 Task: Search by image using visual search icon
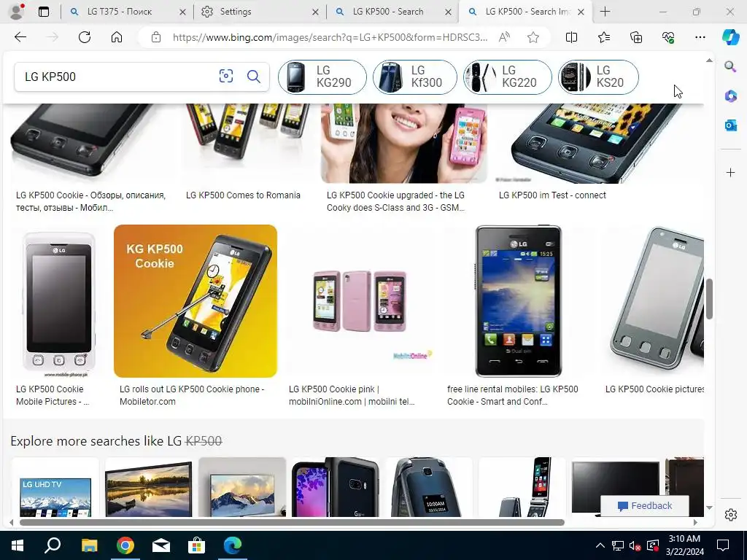click(226, 76)
